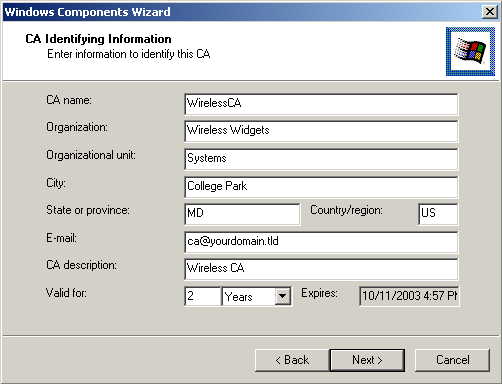Focus the CA name field
Image resolution: width=502 pixels, height=384 pixels.
[x=321, y=104]
